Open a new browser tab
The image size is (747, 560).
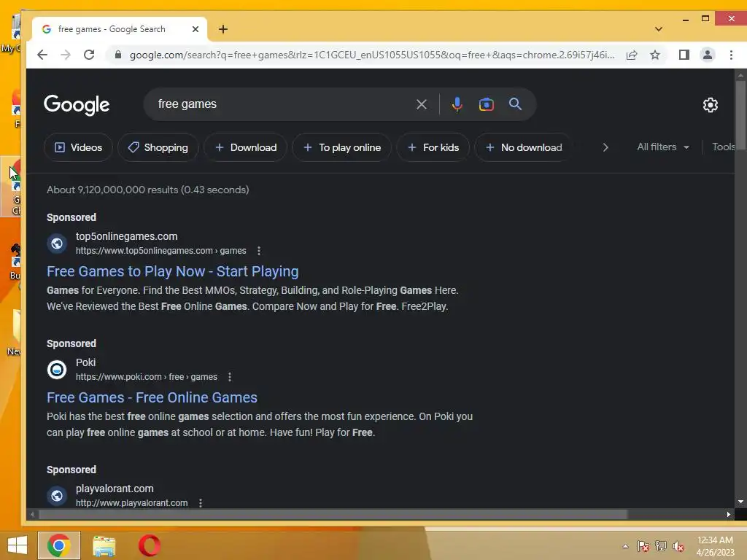(x=223, y=29)
